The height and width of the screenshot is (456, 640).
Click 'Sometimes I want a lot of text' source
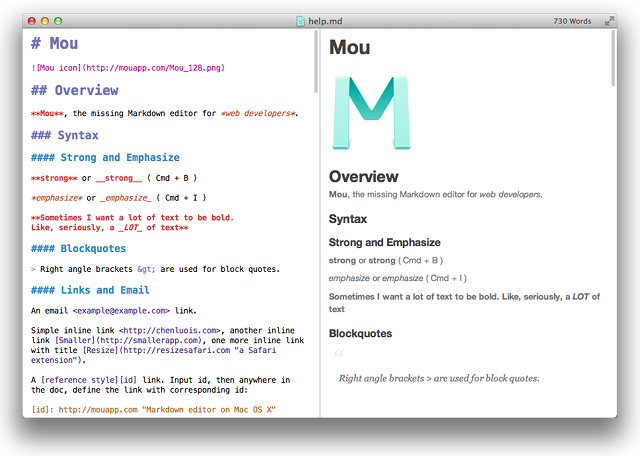[132, 222]
